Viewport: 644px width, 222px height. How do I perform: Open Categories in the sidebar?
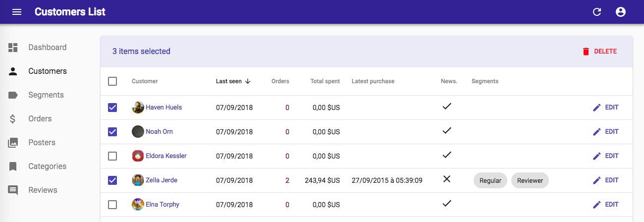point(47,166)
